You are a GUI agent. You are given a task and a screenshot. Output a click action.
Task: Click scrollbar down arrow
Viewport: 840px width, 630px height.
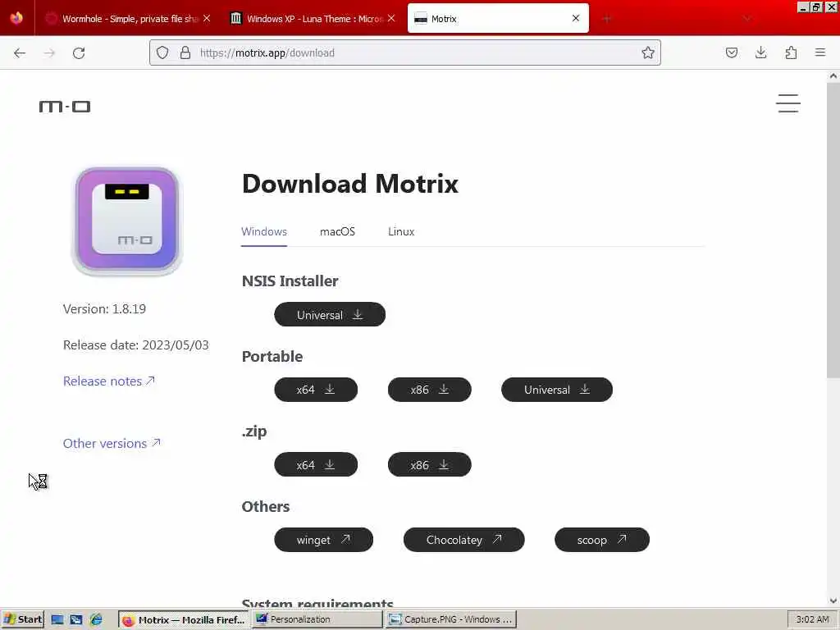(833, 600)
